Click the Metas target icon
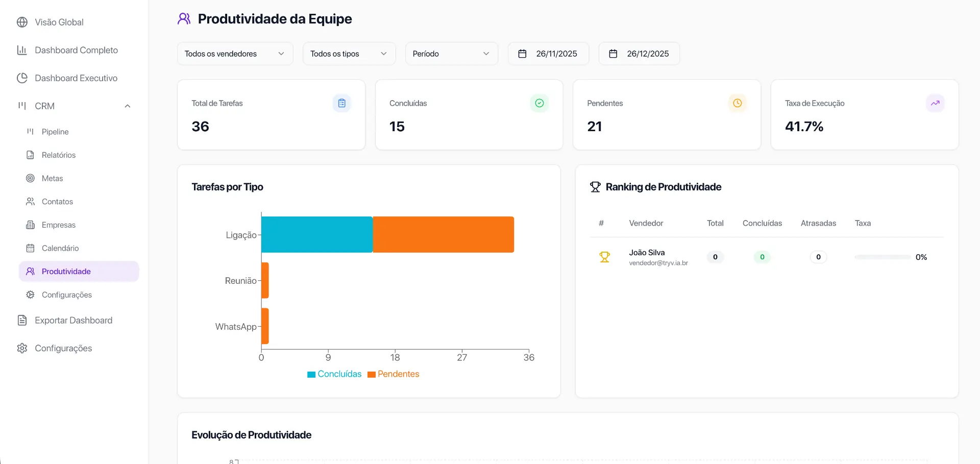 click(31, 178)
